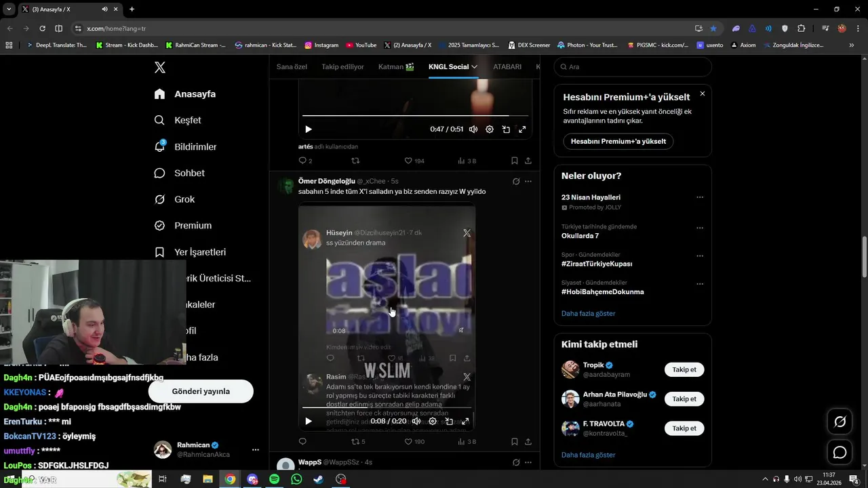Open options for #HobiBahçemeDokunma trend
This screenshot has height=488, width=868.
(x=700, y=284)
